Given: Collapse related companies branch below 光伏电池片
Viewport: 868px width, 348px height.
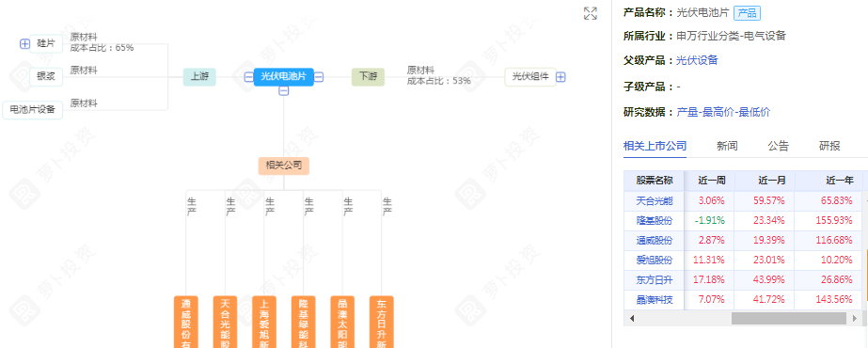Looking at the screenshot, I should point(283,91).
